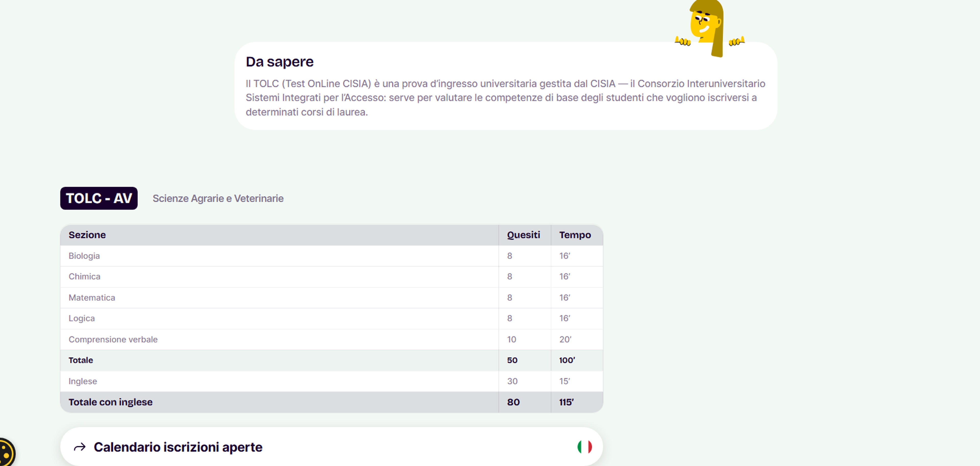The image size is (980, 466).
Task: Click the Italian flag icon
Action: (x=584, y=447)
